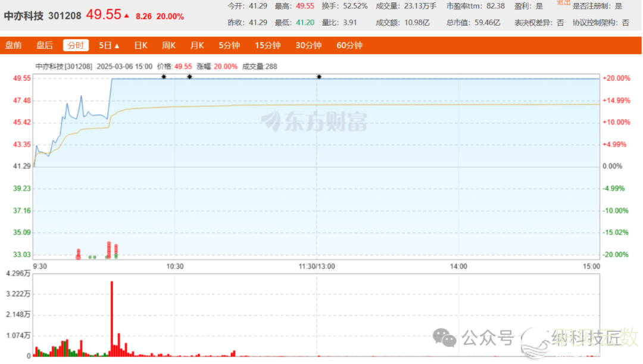Click the tallest red volume bar
The height and width of the screenshot is (364, 643).
(x=111, y=319)
